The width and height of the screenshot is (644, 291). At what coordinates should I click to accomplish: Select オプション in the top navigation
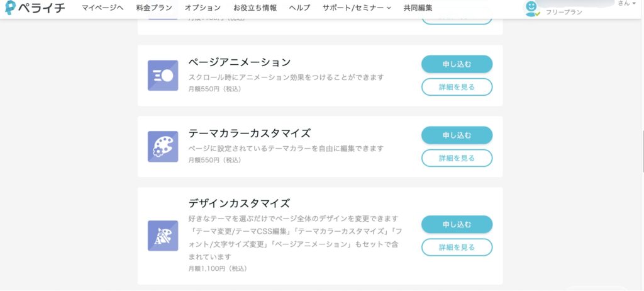[203, 8]
